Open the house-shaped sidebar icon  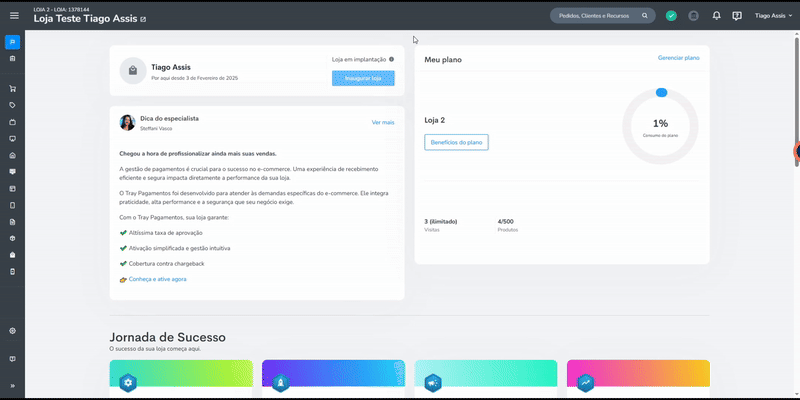[13, 156]
